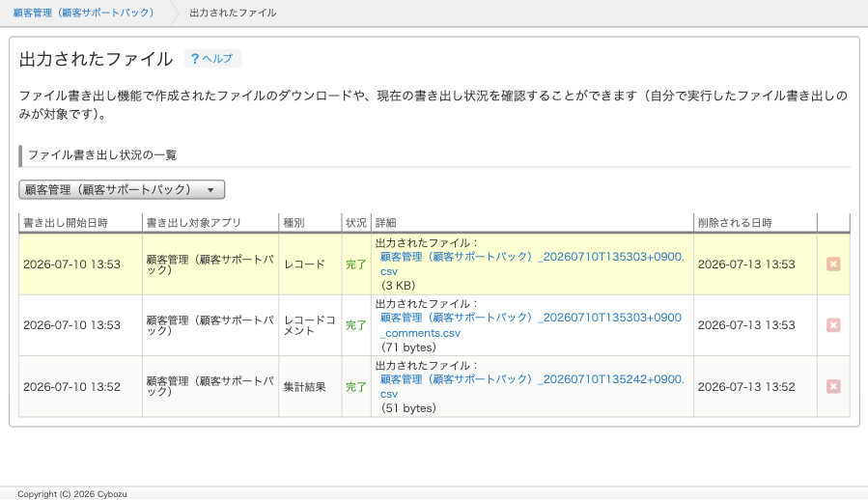Open the ヘルプ help link
Screen dimensions: 868x500
[212, 59]
